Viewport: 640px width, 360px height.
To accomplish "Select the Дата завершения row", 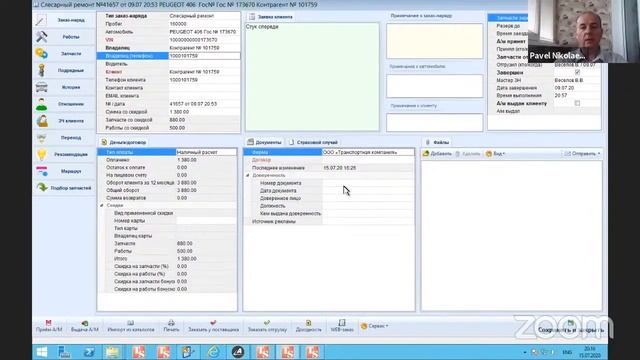I will [x=544, y=88].
